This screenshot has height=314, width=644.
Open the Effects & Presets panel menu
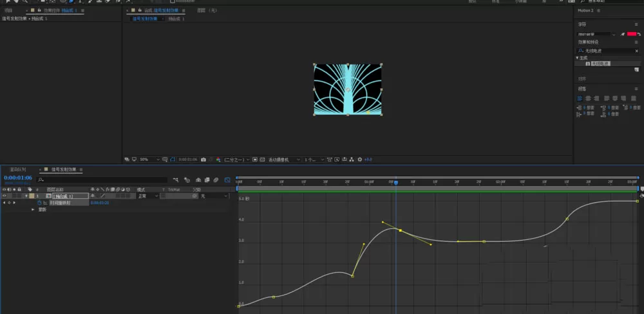tap(636, 42)
